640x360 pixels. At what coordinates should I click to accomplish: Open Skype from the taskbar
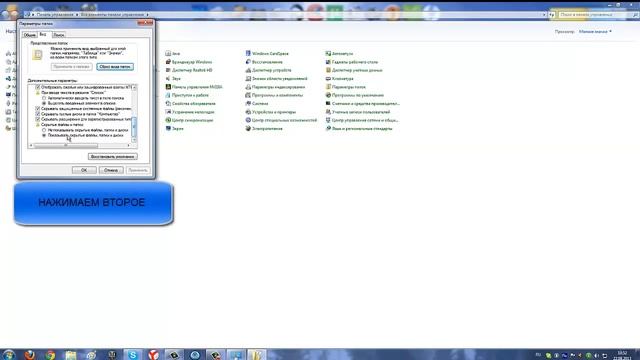point(133,354)
